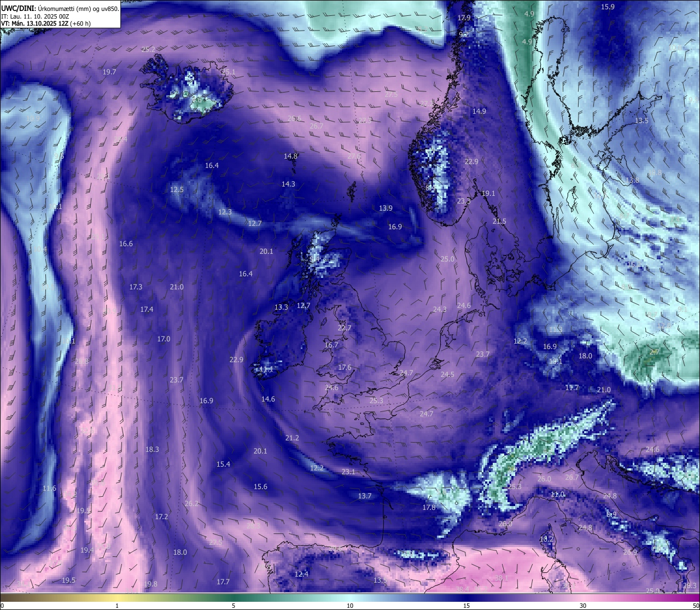
Task: Click the 13.7 value in the Bay of Biscay
Action: (365, 496)
